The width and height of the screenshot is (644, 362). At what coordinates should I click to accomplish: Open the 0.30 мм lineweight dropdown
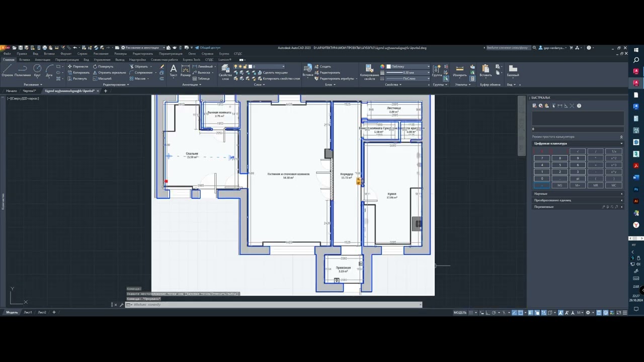coord(408,72)
